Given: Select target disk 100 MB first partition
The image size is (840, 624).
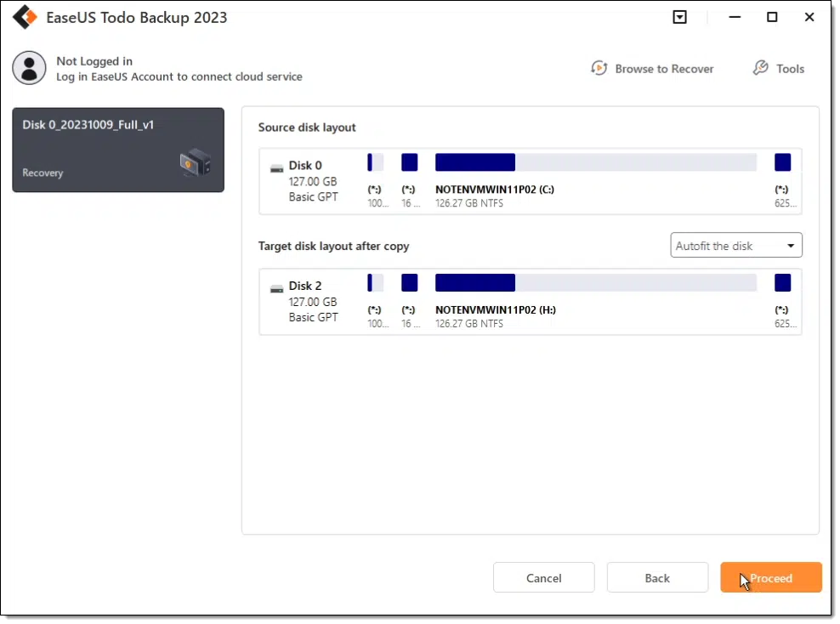Looking at the screenshot, I should coord(377,284).
